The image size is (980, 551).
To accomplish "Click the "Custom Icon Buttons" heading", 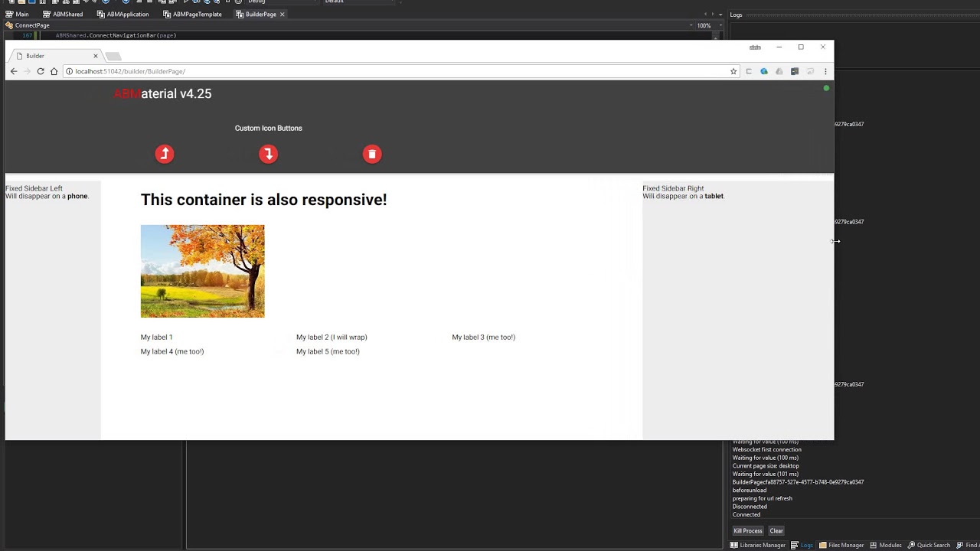I will (269, 128).
